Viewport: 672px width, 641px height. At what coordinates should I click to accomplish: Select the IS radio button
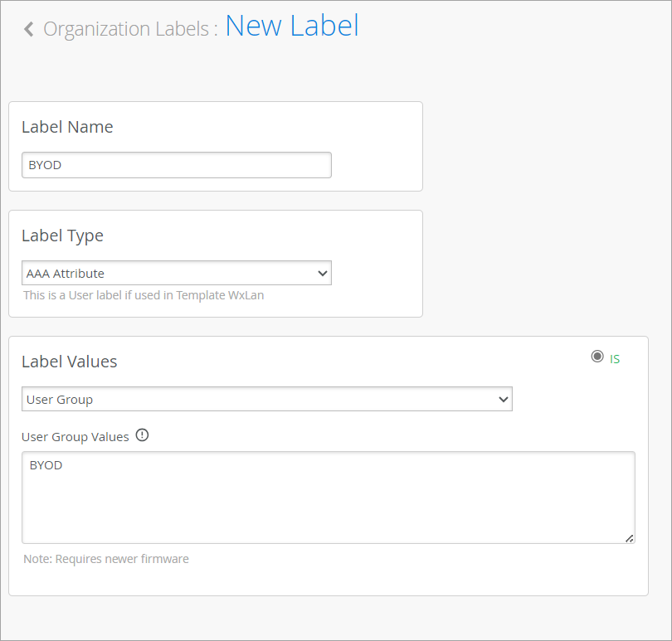(597, 357)
